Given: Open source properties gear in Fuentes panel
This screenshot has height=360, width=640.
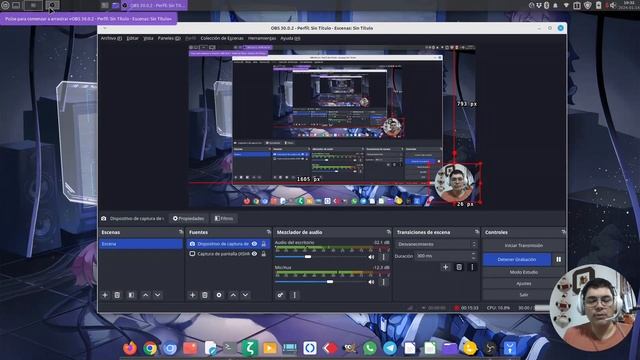Looking at the screenshot, I should coord(219,295).
